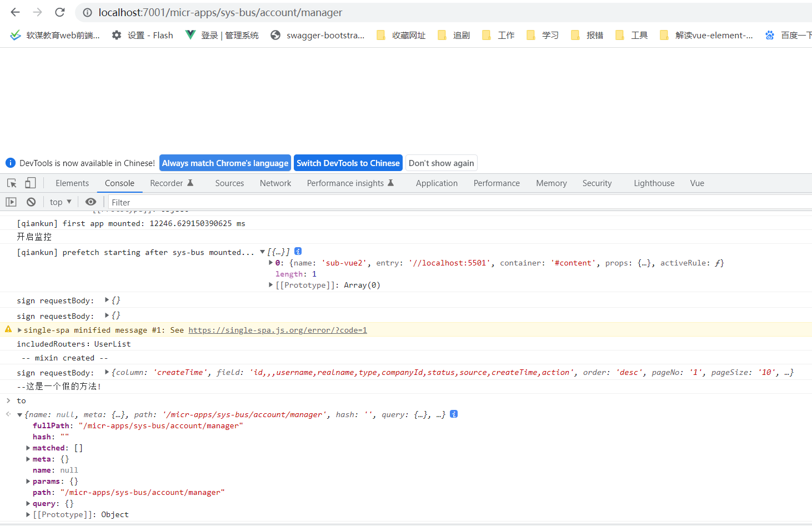Select the inspect element tool in DevTools

[11, 183]
